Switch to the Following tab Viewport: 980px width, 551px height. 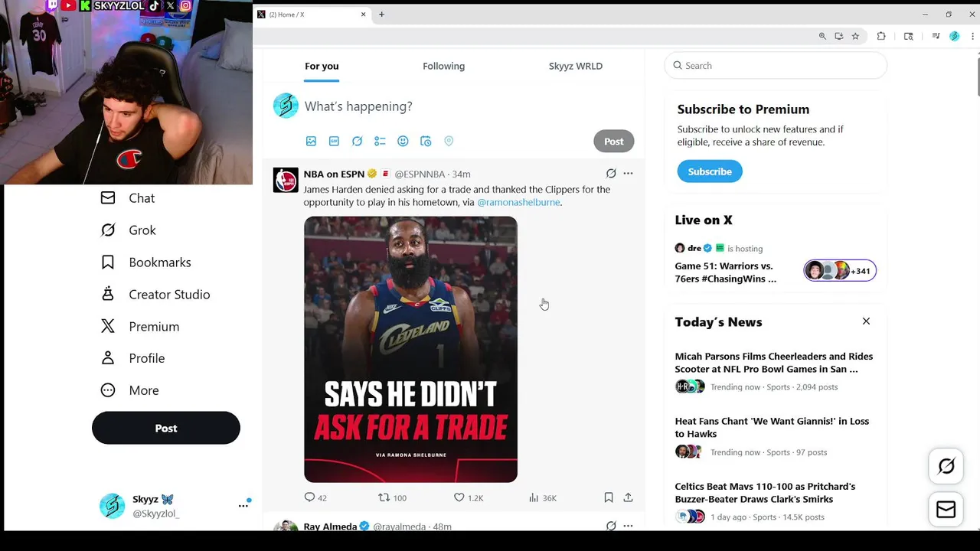point(443,66)
